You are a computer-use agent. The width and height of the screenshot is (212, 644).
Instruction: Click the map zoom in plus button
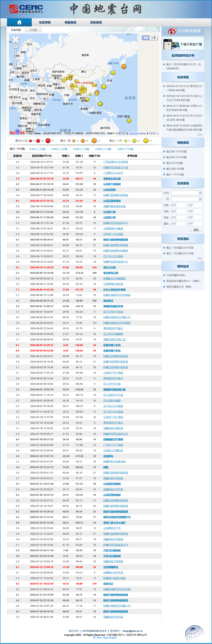click(16, 46)
